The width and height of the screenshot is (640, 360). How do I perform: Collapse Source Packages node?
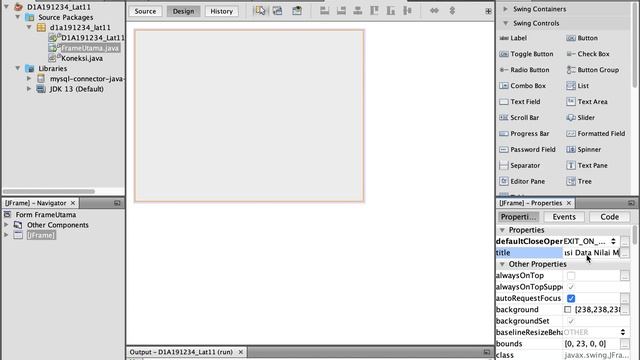click(18, 17)
